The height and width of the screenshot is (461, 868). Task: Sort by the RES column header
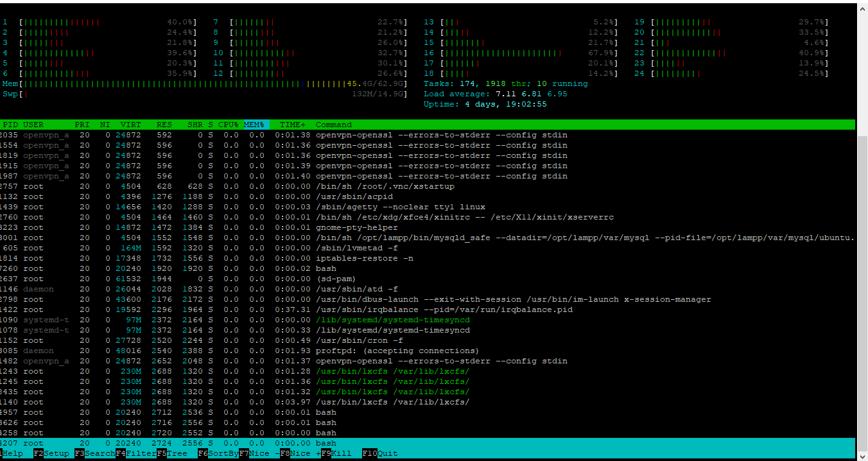click(164, 125)
